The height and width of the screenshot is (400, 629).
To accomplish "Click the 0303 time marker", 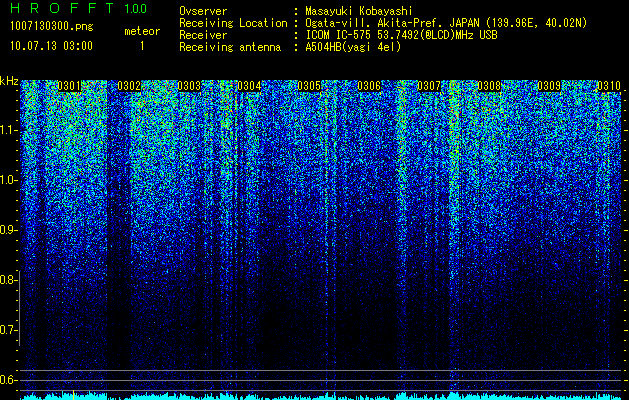I will tap(189, 86).
